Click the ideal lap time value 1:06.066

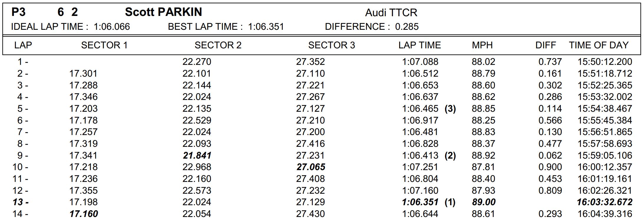click(x=112, y=27)
